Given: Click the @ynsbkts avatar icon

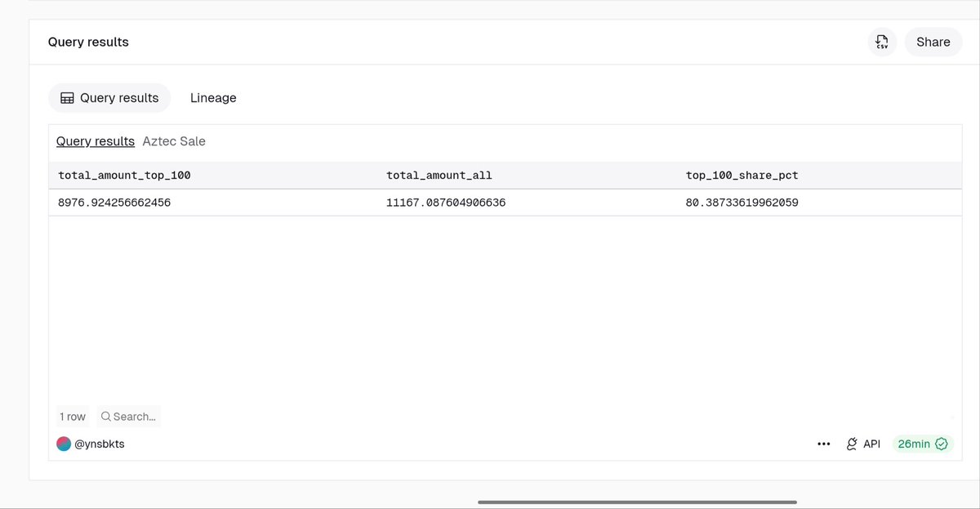Looking at the screenshot, I should click(64, 444).
